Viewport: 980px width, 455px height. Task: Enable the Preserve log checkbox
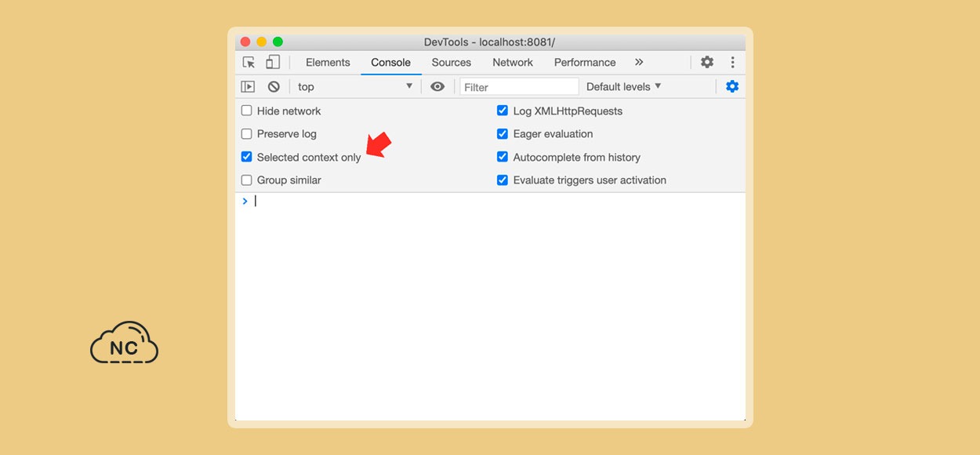click(x=247, y=133)
